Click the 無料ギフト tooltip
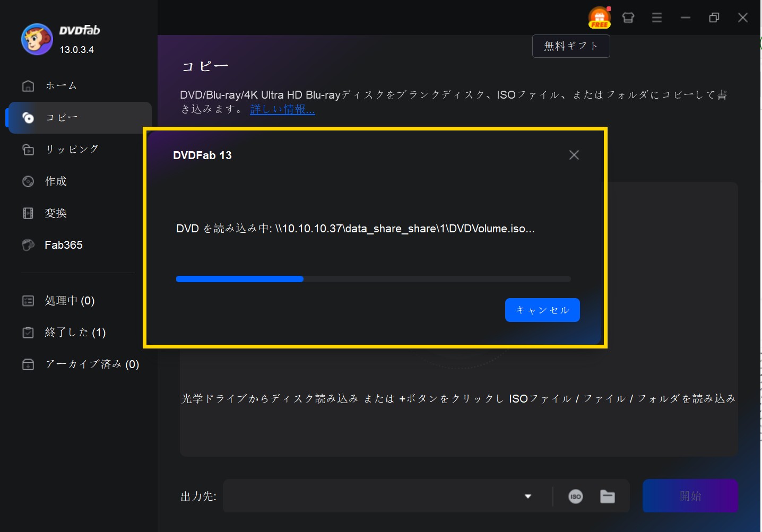Image resolution: width=762 pixels, height=532 pixels. [571, 46]
